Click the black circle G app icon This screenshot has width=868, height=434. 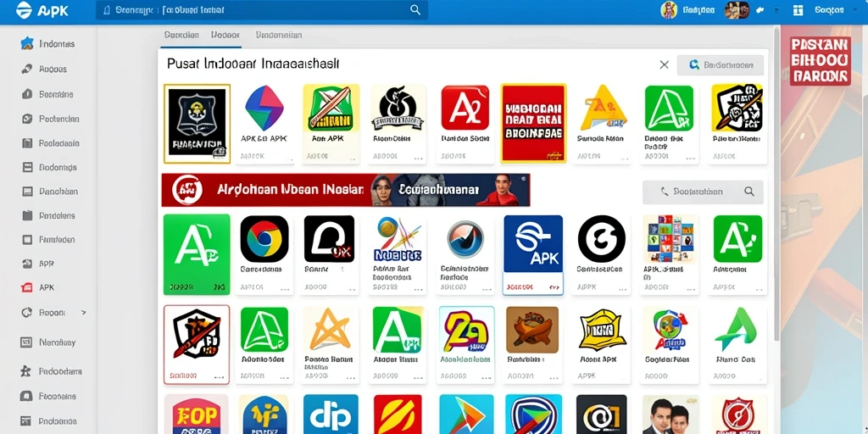(x=601, y=239)
